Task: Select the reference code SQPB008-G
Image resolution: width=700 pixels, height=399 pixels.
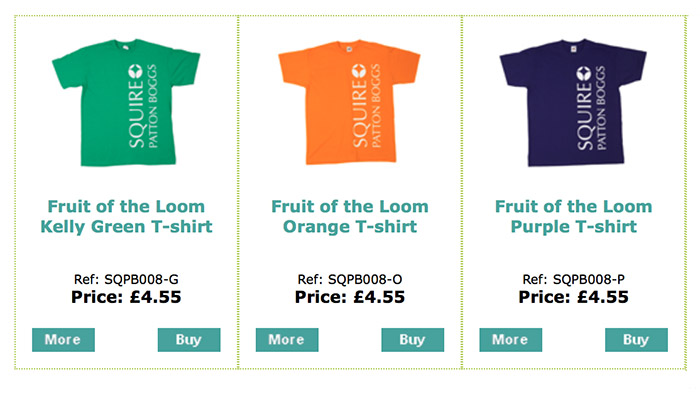Action: [141, 279]
